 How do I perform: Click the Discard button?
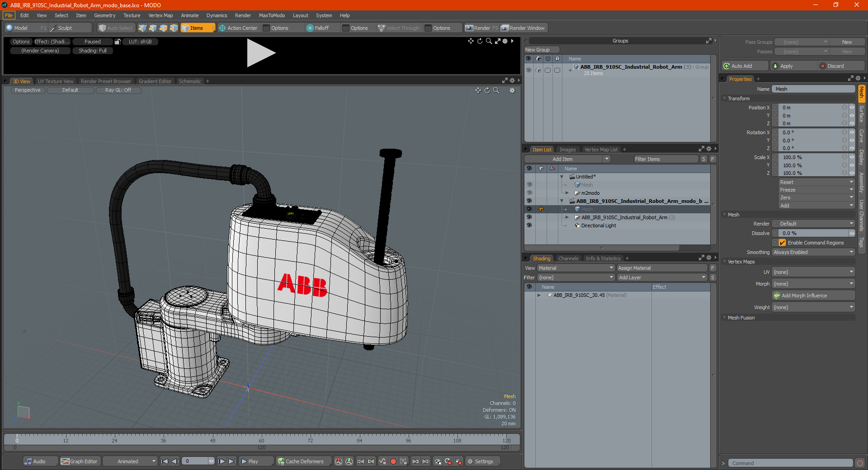pos(841,66)
